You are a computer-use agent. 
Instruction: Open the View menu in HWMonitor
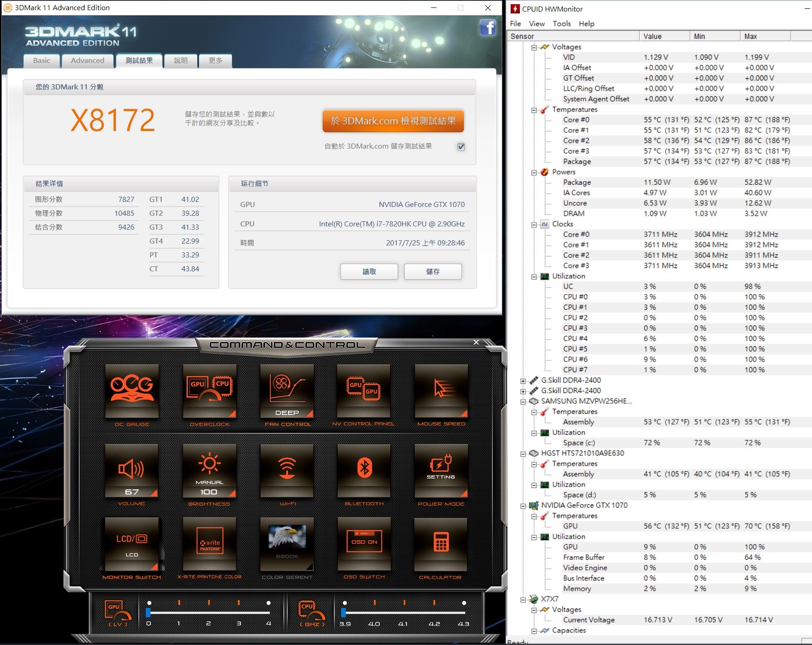(537, 24)
